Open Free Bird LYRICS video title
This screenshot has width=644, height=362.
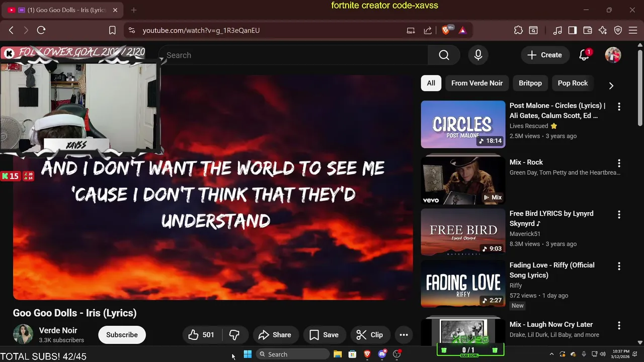pos(551,218)
